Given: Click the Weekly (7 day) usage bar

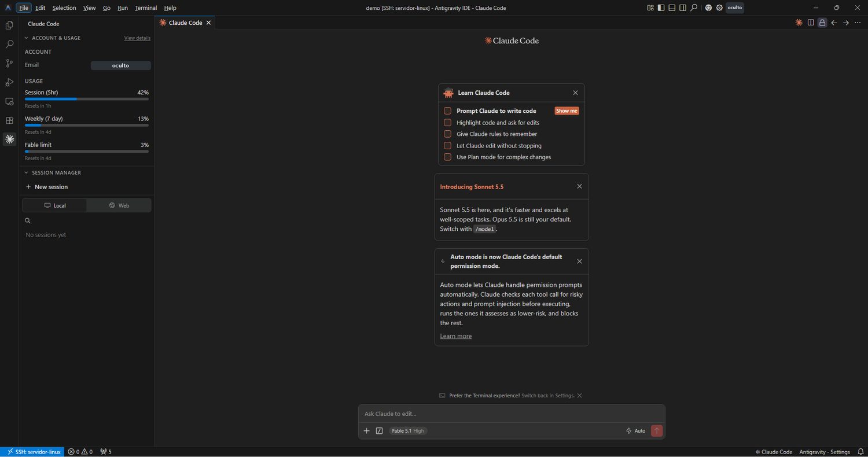Looking at the screenshot, I should pos(87,125).
